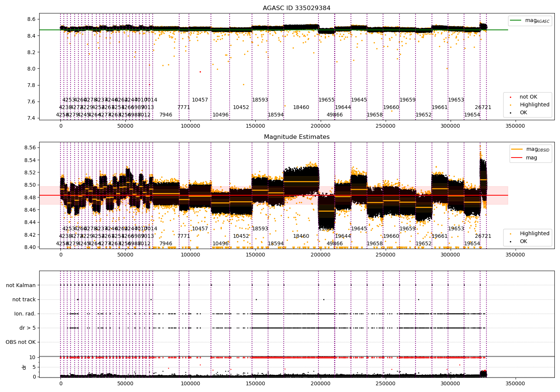Screen dimensions: 560x392
Task: Click the title 'AGASC ID 335029384'
Action: click(296, 8)
